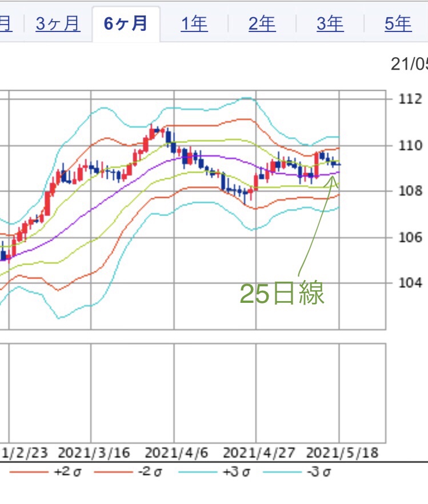The image size is (428, 504).
Task: Select the 5年 chart period
Action: pos(398,24)
